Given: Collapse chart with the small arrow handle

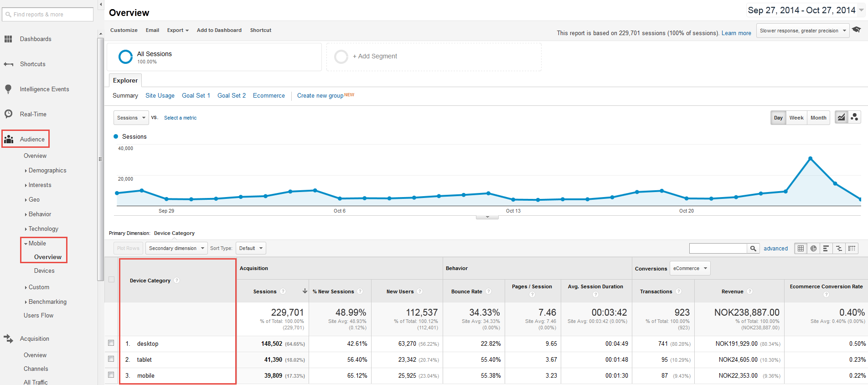Looking at the screenshot, I should [x=487, y=217].
